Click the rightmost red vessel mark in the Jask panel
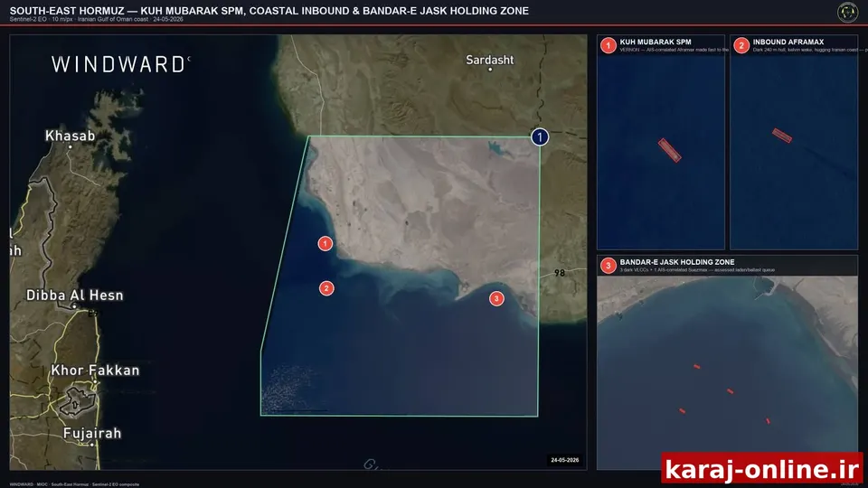This screenshot has height=488, width=868. click(768, 421)
